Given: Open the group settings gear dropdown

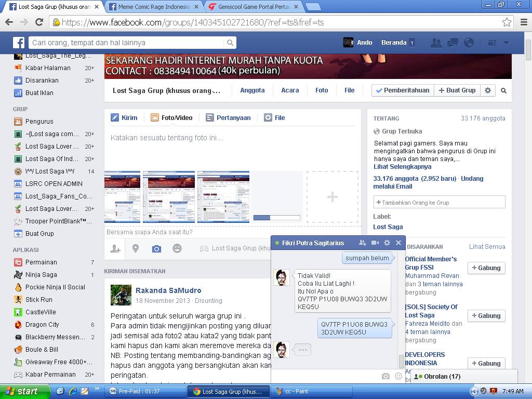Looking at the screenshot, I should [488, 90].
